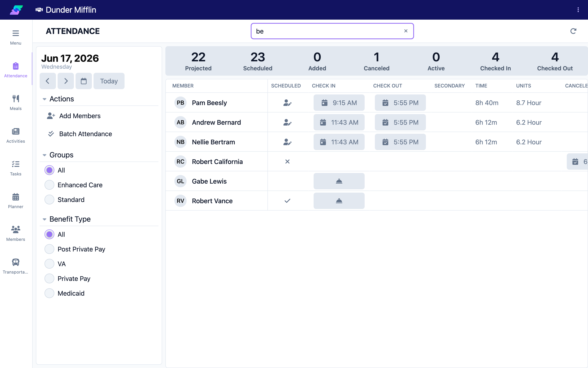Open the calendar date picker
Image resolution: width=588 pixels, height=368 pixels.
tap(84, 81)
